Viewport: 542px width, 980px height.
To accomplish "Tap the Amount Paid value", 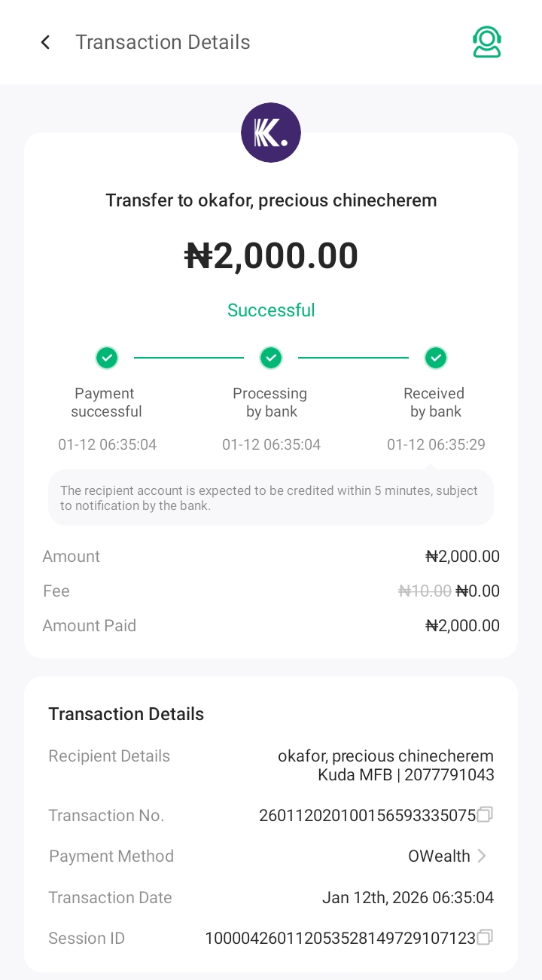I will click(462, 625).
